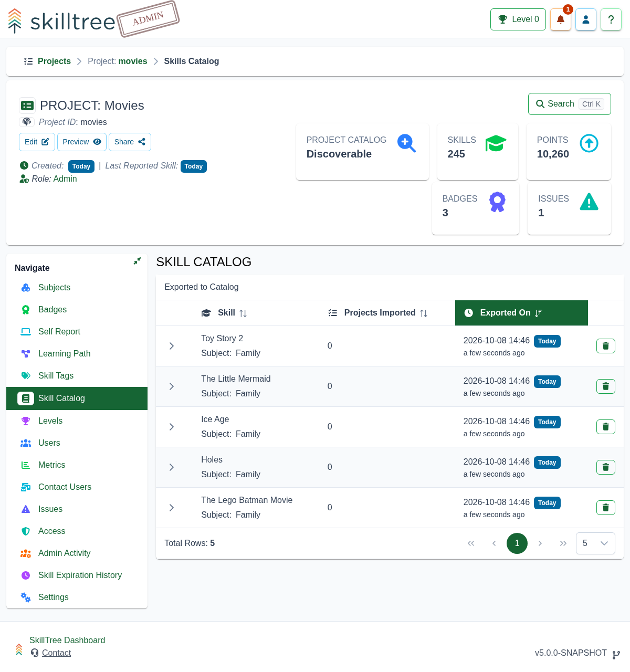Open the rows-per-page dropdown showing 5
Image resolution: width=630 pixels, height=672 pixels.
[x=595, y=543]
